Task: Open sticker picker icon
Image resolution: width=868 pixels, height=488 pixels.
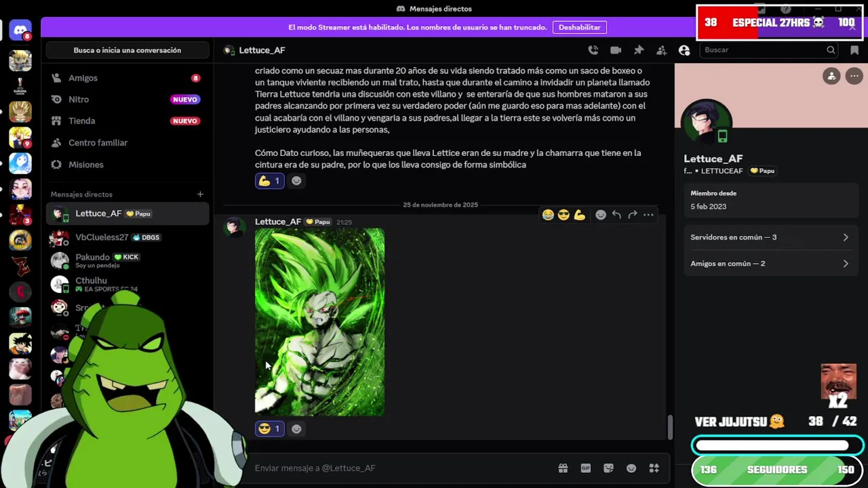Action: (x=608, y=468)
